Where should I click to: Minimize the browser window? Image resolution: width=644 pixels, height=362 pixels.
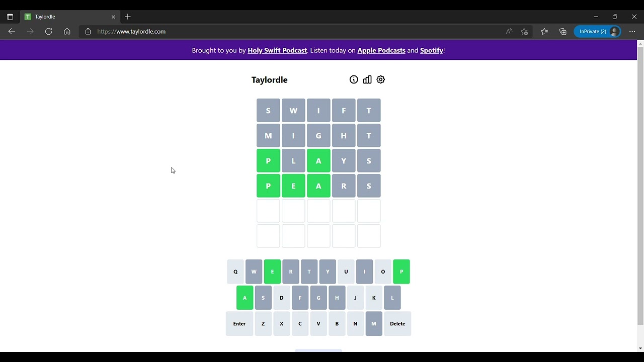point(596,17)
